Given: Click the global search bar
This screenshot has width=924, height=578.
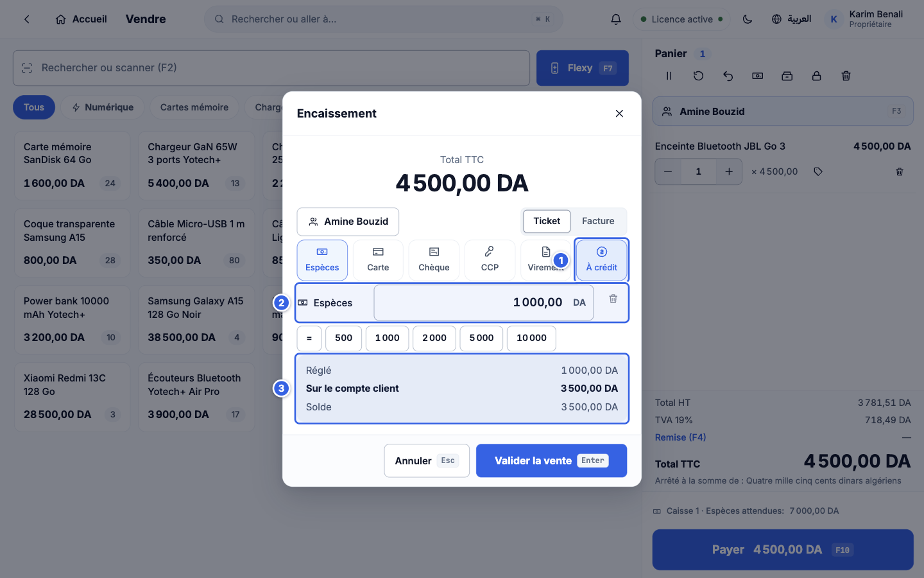Looking at the screenshot, I should [384, 19].
